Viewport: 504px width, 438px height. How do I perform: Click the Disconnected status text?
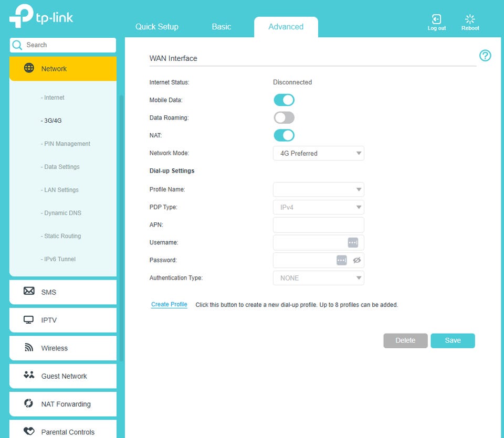coord(292,82)
